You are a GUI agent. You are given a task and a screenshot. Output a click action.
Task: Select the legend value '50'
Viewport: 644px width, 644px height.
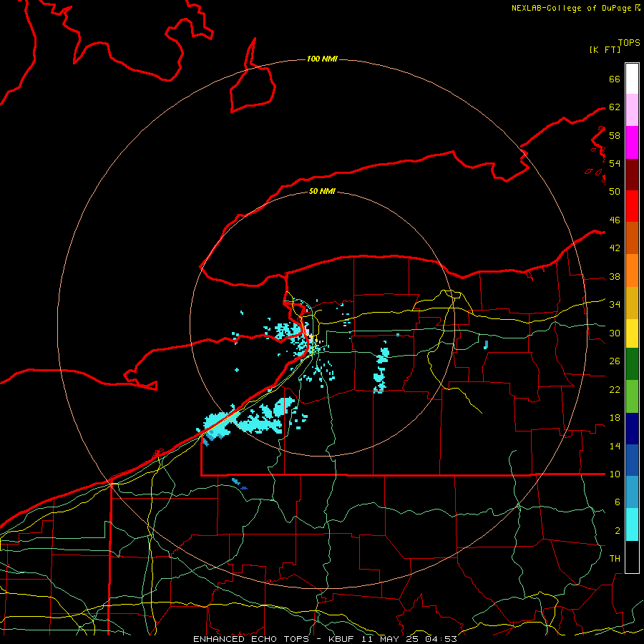click(x=615, y=191)
